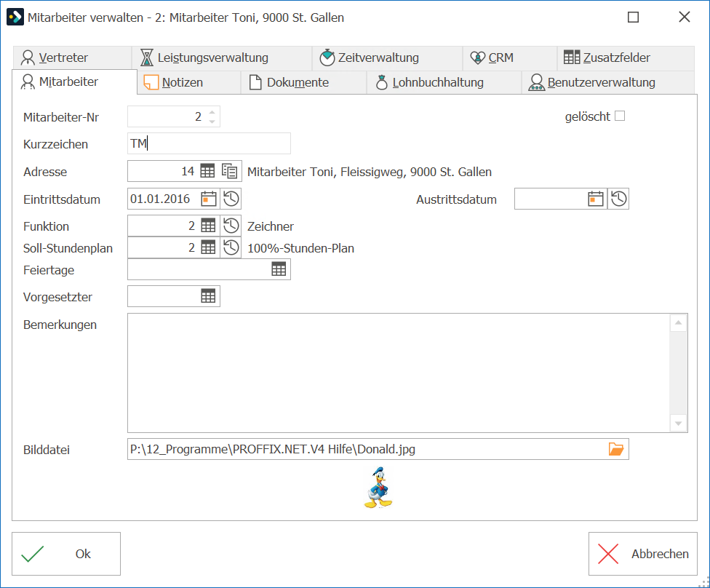Open the Benutzerverwaltung tab

pyautogui.click(x=608, y=82)
